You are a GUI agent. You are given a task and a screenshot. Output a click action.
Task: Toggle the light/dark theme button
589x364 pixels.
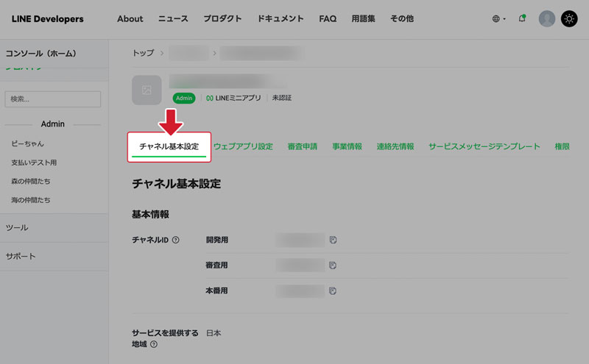569,19
